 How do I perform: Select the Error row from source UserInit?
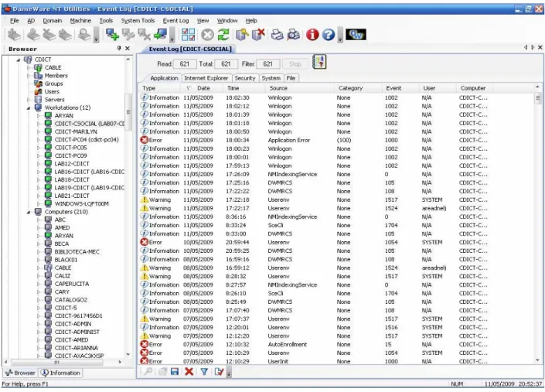[x=336, y=361]
